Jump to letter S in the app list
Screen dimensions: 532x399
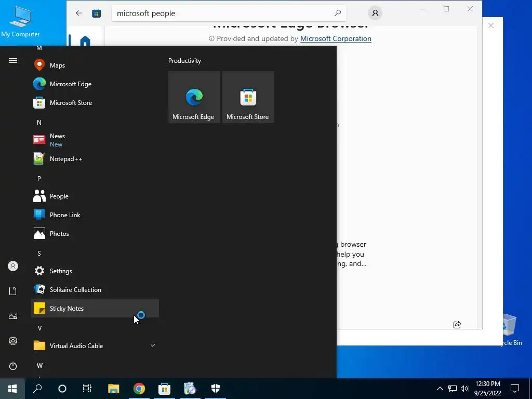(39, 253)
